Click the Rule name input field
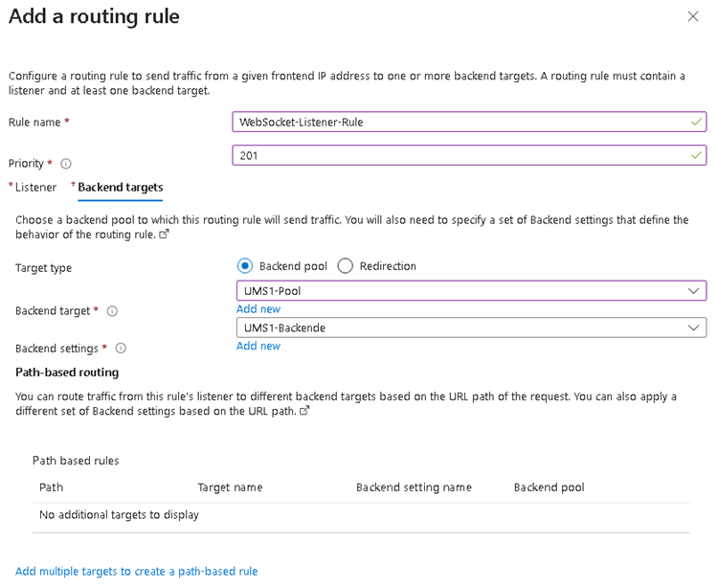The width and height of the screenshot is (718, 588). click(x=460, y=122)
